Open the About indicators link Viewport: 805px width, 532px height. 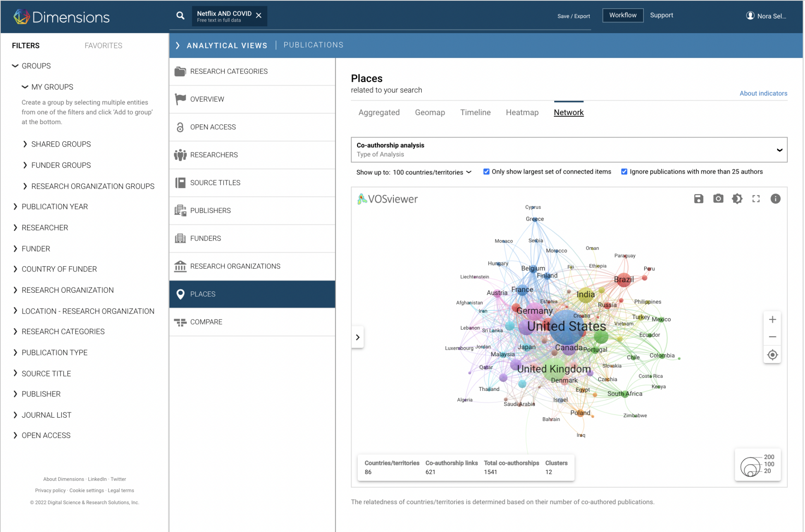763,93
